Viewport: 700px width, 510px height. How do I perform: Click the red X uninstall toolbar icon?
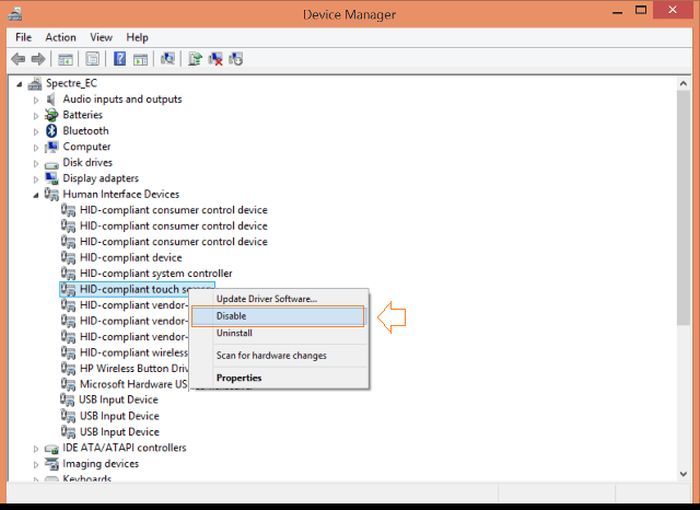215,59
